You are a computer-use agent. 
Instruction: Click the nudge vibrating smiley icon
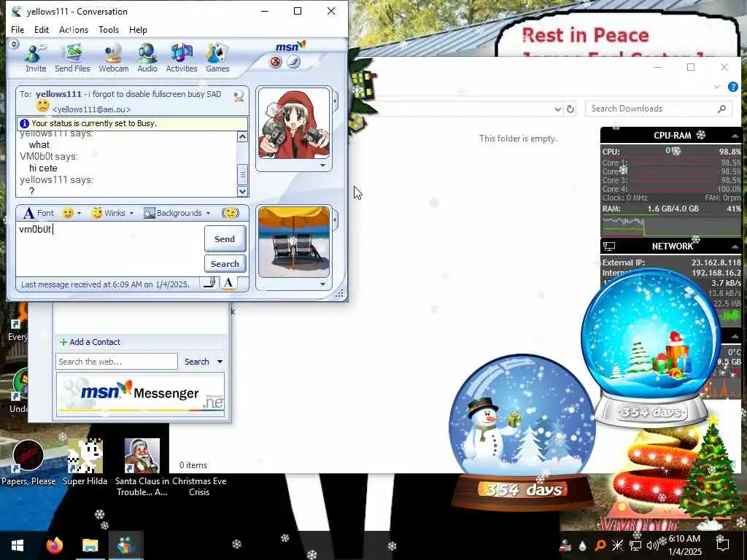231,213
